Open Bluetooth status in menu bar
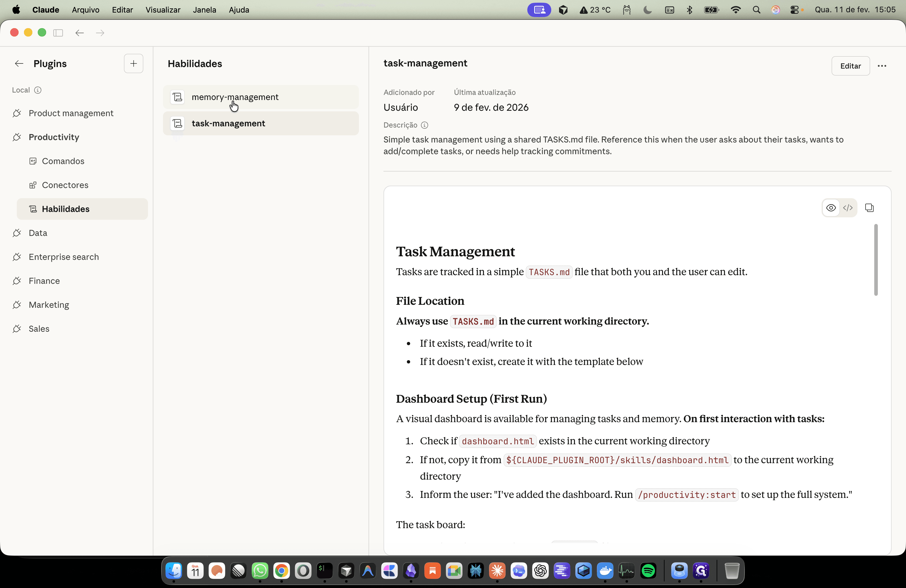 pos(689,10)
